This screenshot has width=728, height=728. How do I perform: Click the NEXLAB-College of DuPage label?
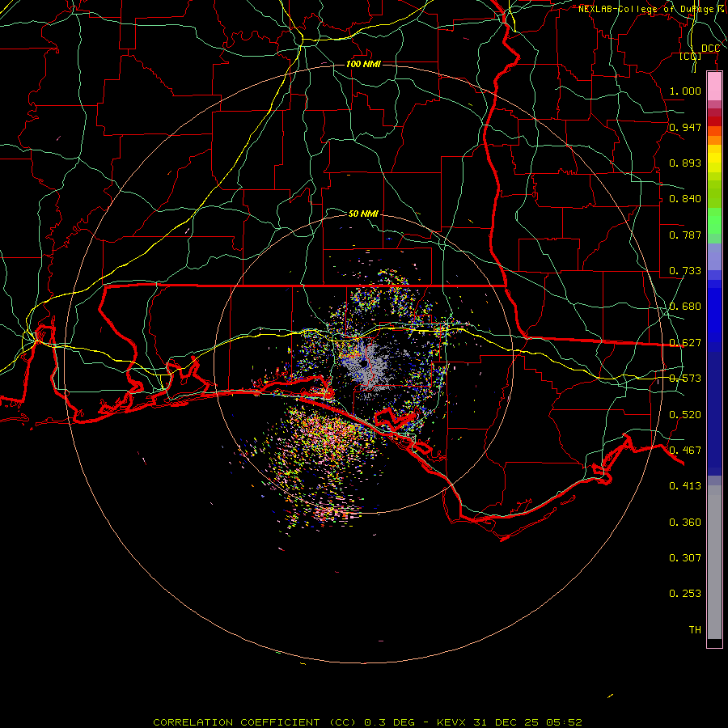[653, 9]
